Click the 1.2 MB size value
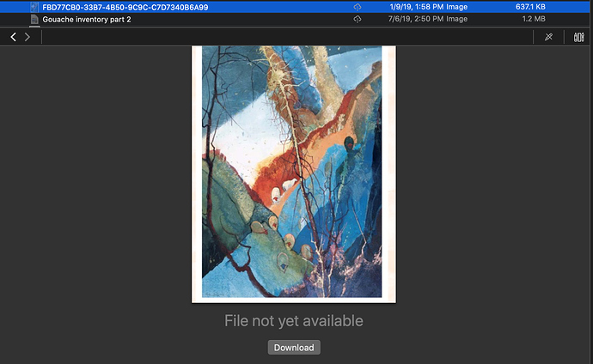Viewport: 593px width, 364px height. click(x=533, y=19)
